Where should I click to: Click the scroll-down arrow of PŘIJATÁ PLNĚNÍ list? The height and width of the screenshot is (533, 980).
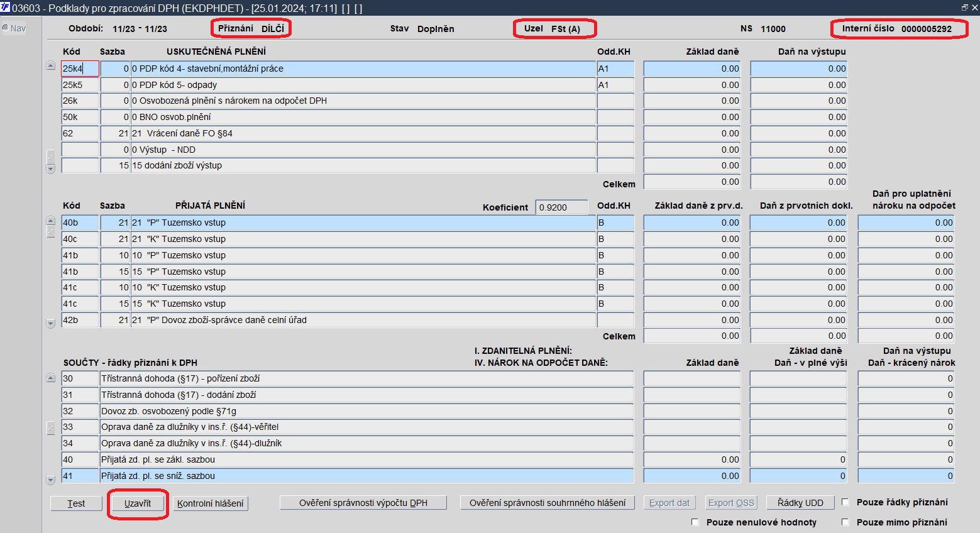tap(51, 324)
